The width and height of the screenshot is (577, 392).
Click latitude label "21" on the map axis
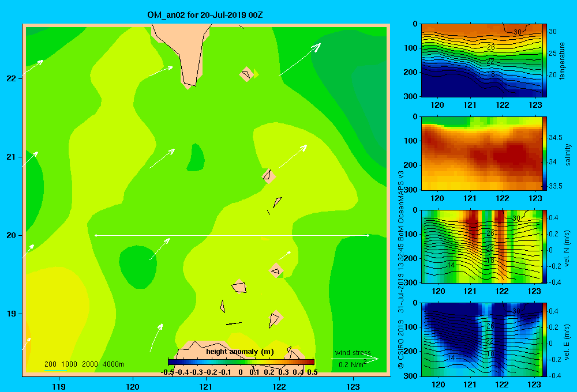[12, 157]
